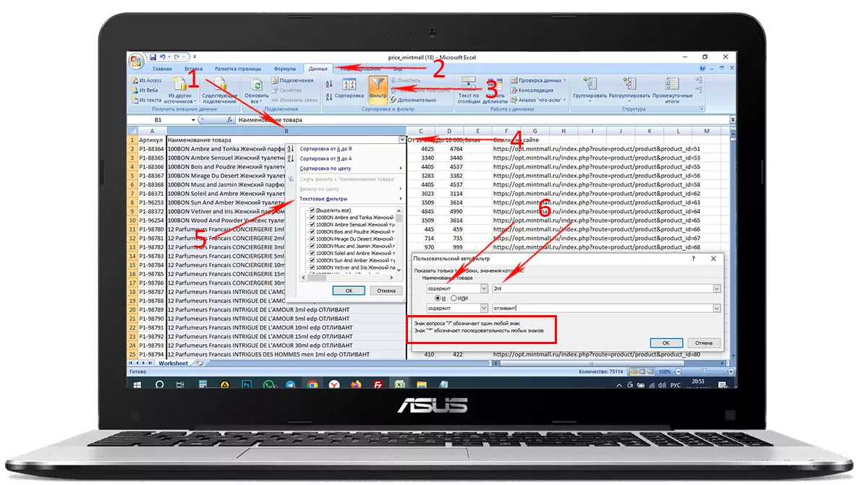Image resolution: width=868 pixels, height=485 pixels.
Task: Open Google Chrome from the taskbar
Action: point(312,385)
